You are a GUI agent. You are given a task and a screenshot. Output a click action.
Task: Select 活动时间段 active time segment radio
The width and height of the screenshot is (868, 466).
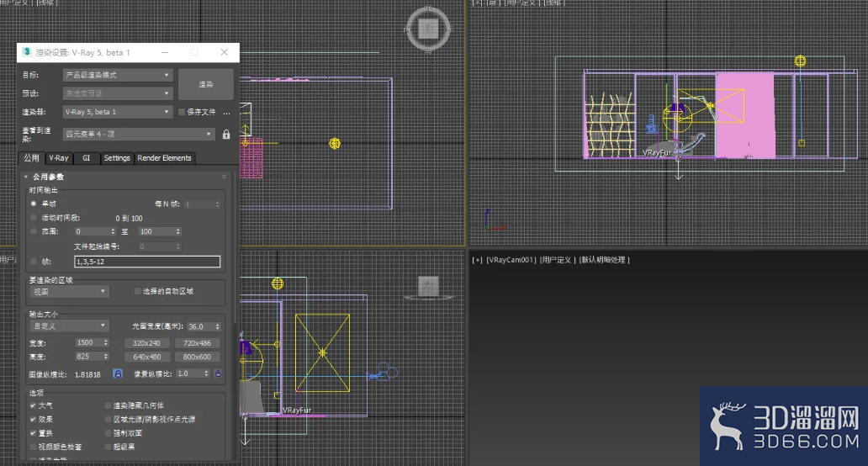click(34, 218)
